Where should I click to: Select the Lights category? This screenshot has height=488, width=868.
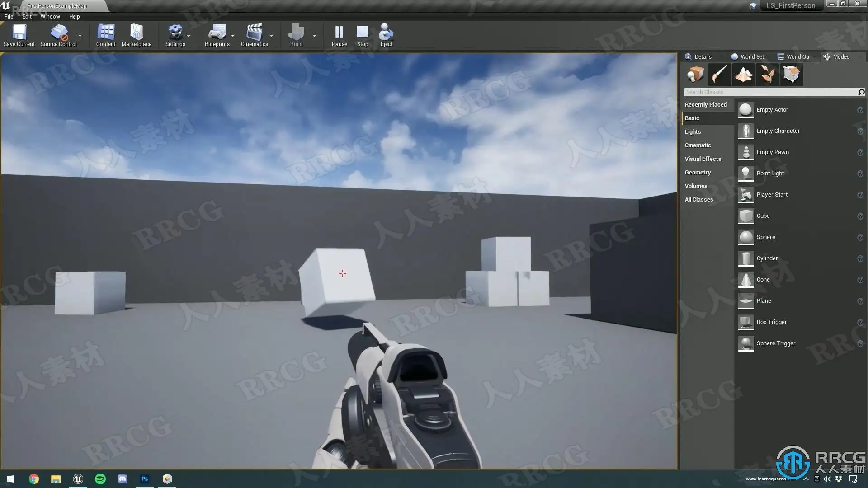[x=693, y=131]
